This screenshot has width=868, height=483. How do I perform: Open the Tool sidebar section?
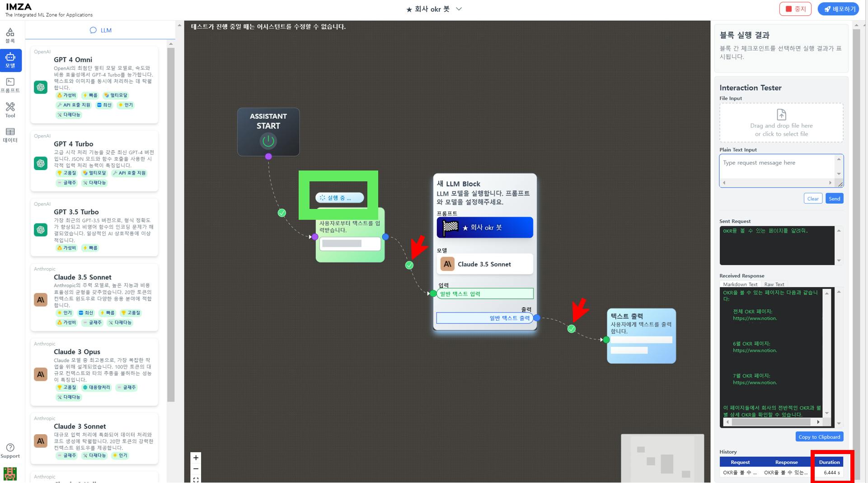coord(10,110)
